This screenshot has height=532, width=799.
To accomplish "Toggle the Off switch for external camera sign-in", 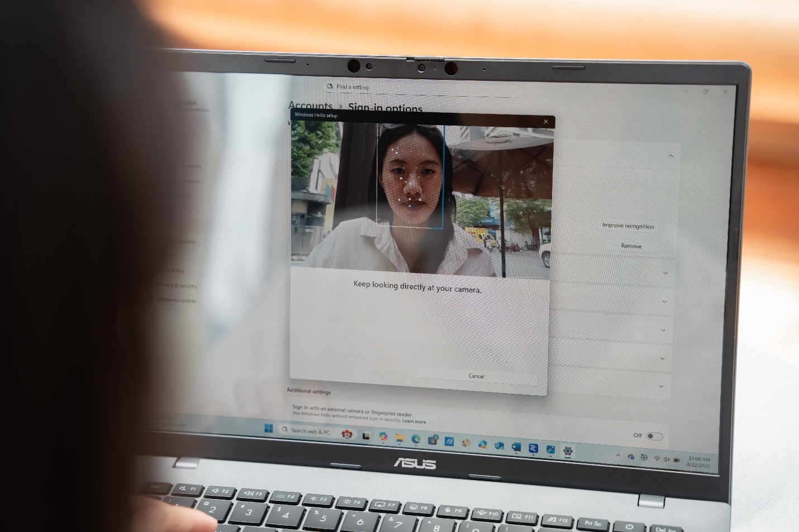I will pyautogui.click(x=653, y=436).
